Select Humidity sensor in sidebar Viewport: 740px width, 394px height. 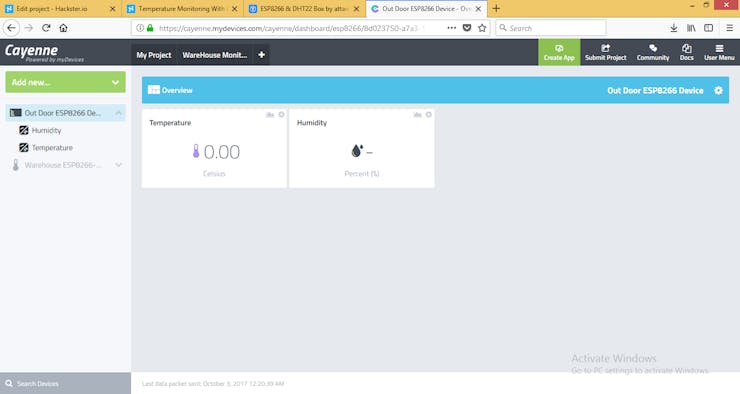tap(46, 130)
